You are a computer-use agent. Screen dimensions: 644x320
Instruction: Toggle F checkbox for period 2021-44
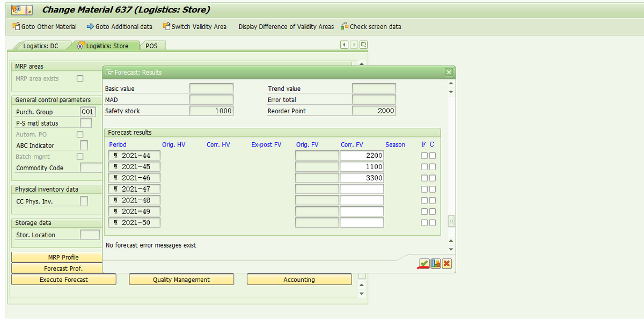pos(424,156)
